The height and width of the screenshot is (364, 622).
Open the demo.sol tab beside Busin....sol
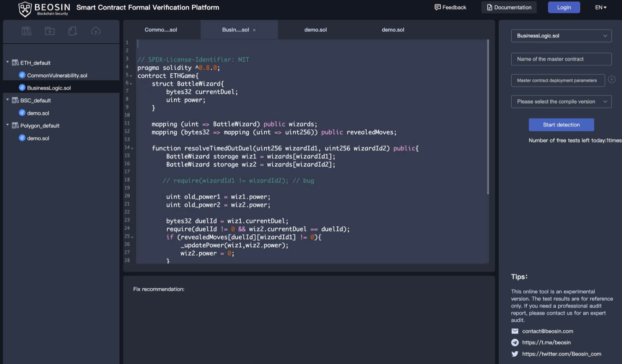pyautogui.click(x=315, y=30)
